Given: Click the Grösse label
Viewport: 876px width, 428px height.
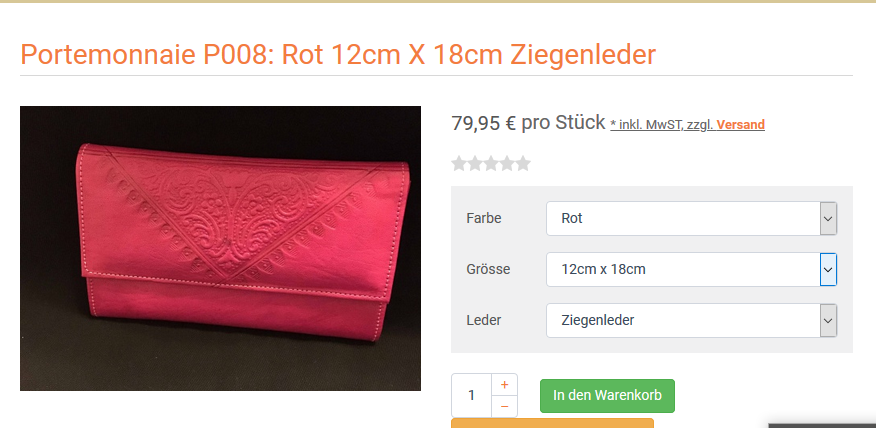Looking at the screenshot, I should [488, 269].
